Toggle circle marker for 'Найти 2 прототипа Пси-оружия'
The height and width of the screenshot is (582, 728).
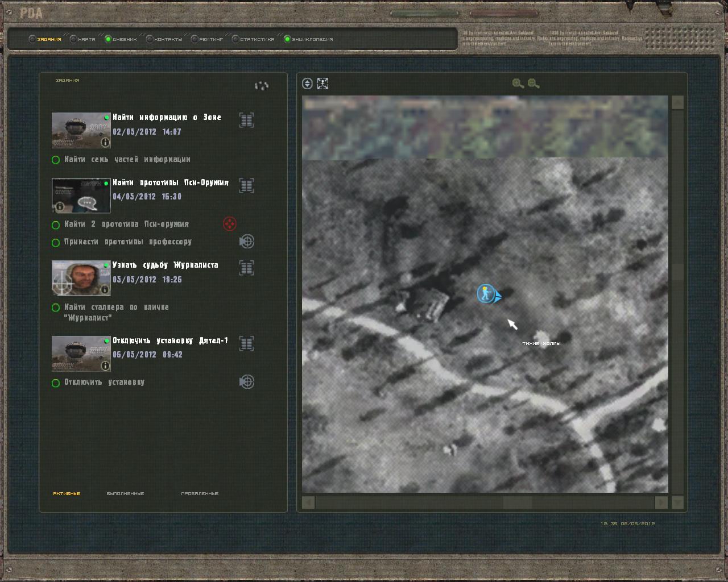click(x=56, y=225)
